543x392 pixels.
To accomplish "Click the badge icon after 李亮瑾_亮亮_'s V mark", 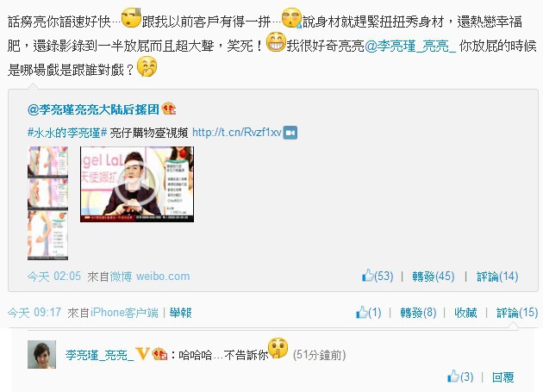I will point(160,354).
